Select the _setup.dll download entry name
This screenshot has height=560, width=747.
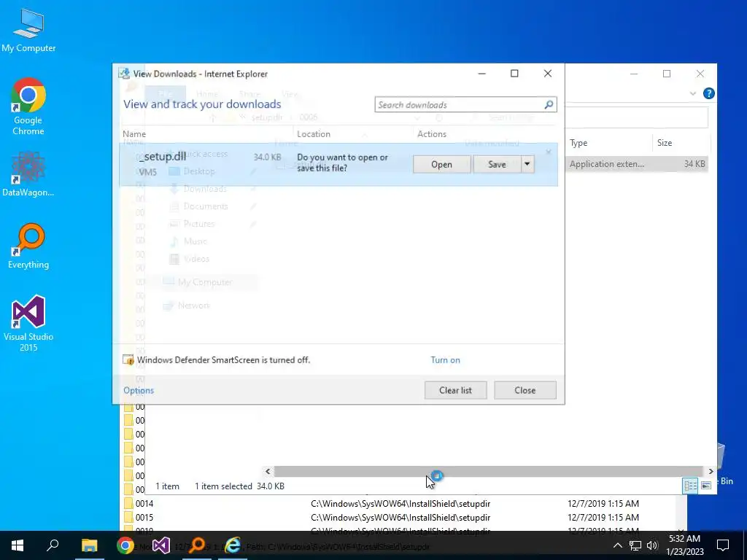[163, 157]
